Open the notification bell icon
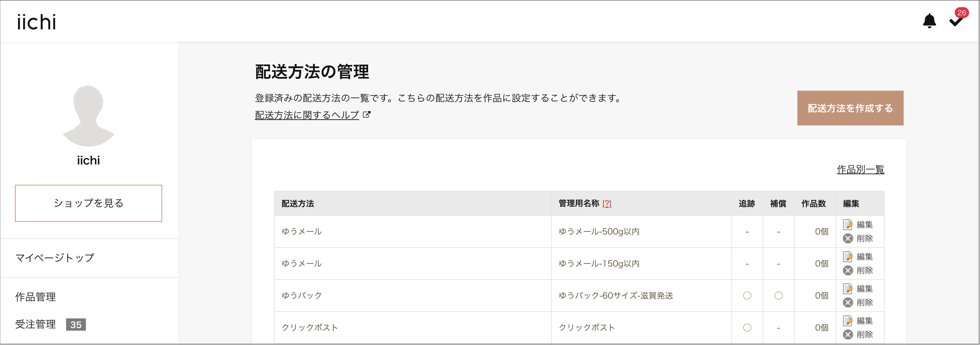The height and width of the screenshot is (345, 980). click(929, 21)
